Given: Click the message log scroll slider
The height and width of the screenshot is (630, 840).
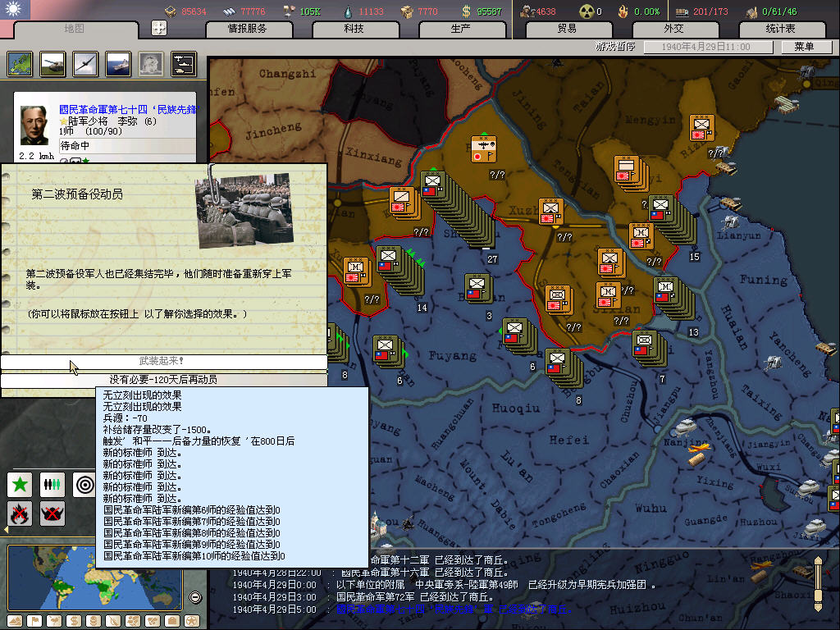Looking at the screenshot, I should pyautogui.click(x=817, y=582).
